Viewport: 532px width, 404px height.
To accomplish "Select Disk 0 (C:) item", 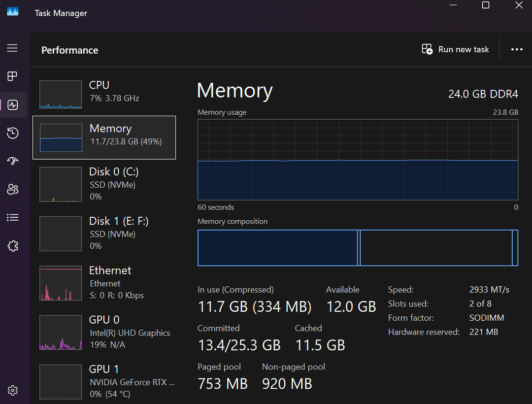I will (x=104, y=184).
